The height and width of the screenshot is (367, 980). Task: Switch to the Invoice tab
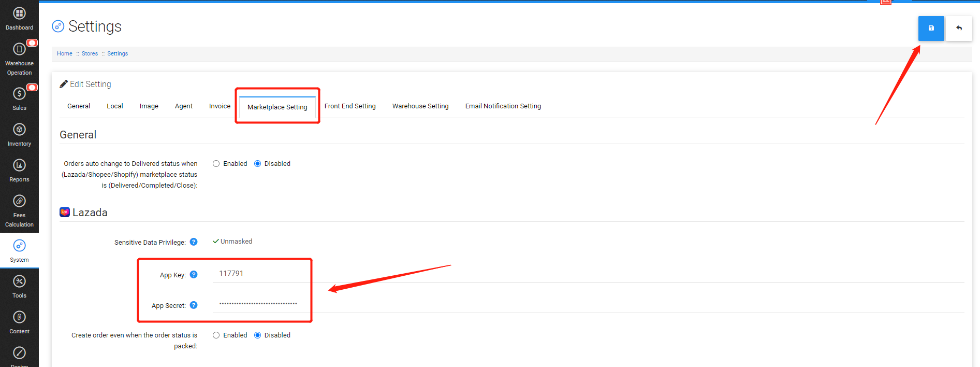coord(220,106)
